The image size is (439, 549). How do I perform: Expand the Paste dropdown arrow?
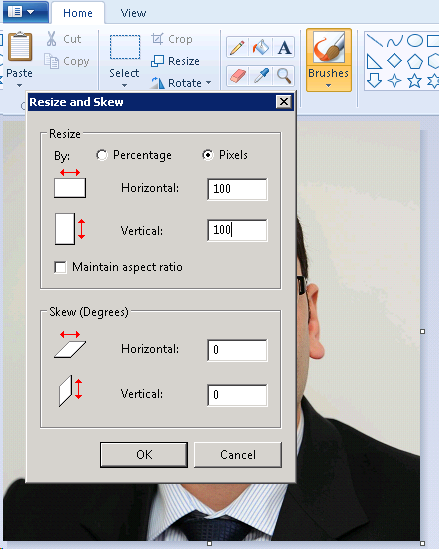[x=20, y=85]
